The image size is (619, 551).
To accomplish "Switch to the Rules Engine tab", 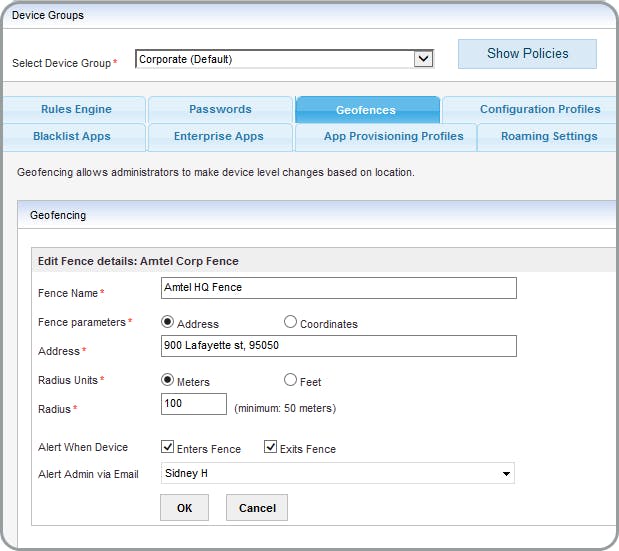I will 76,110.
